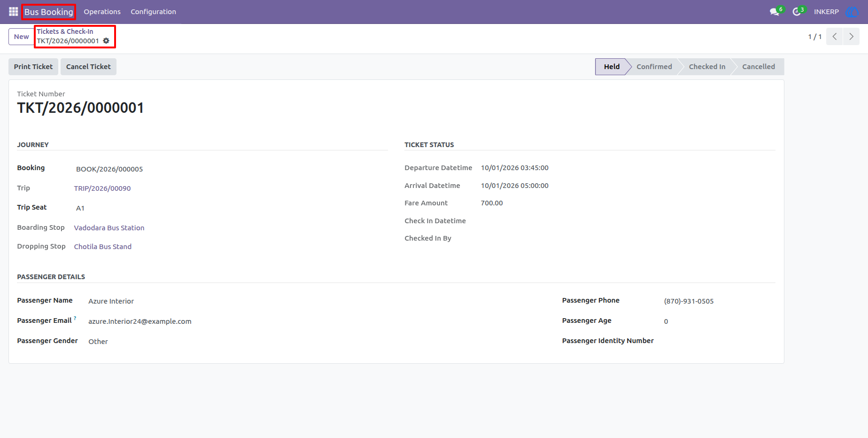
Task: Click the INKERP company name
Action: [826, 12]
